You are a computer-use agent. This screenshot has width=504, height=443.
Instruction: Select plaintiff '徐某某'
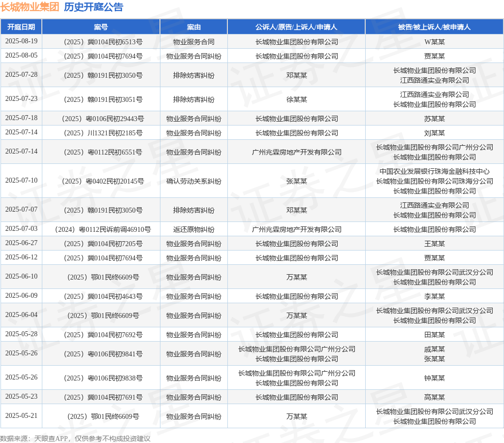pyautogui.click(x=297, y=99)
